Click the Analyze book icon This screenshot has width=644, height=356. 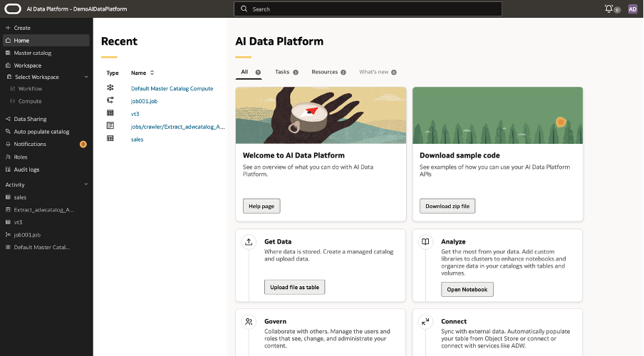(425, 242)
